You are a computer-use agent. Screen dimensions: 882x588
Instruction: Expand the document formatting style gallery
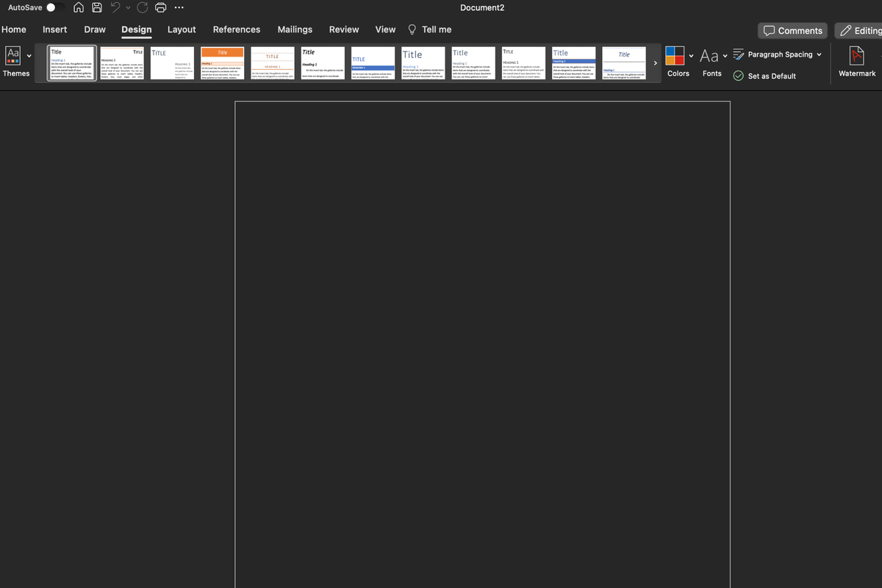pos(655,62)
